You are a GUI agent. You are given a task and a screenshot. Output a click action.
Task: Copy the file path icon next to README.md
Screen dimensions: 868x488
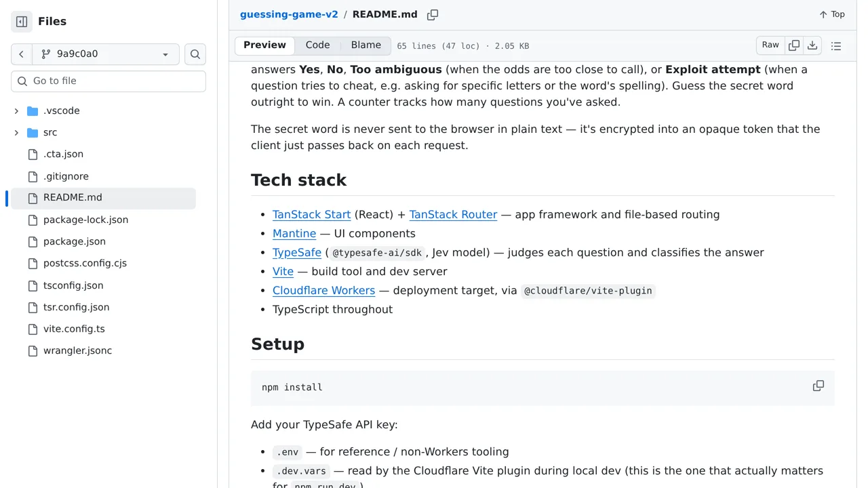pyautogui.click(x=433, y=14)
